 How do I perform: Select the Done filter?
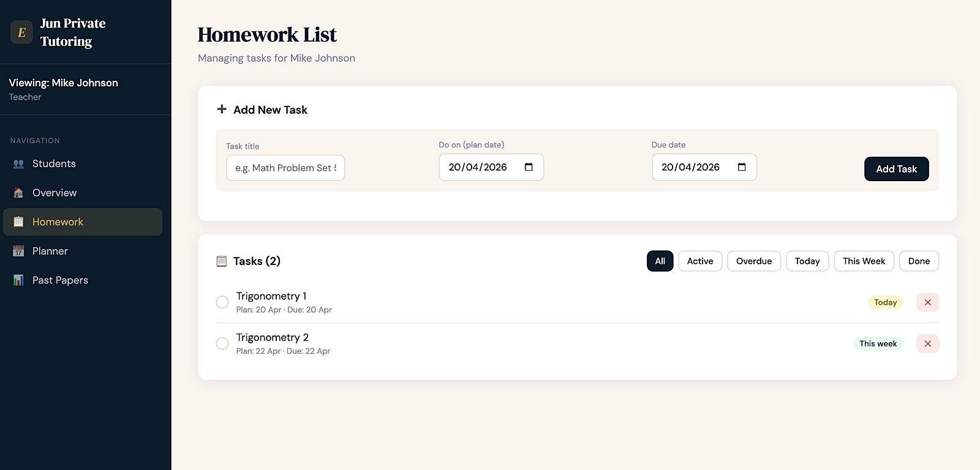pyautogui.click(x=919, y=261)
